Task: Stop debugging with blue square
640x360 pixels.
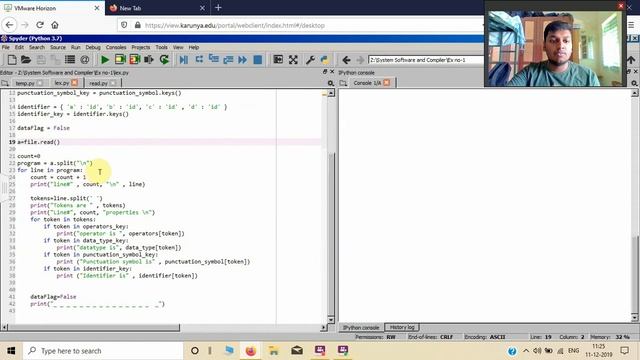Action: (x=258, y=60)
